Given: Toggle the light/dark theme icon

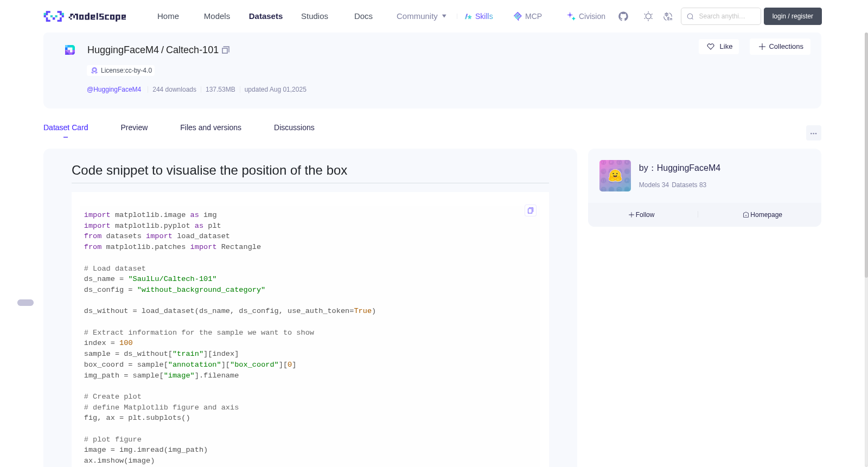Looking at the screenshot, I should point(648,16).
